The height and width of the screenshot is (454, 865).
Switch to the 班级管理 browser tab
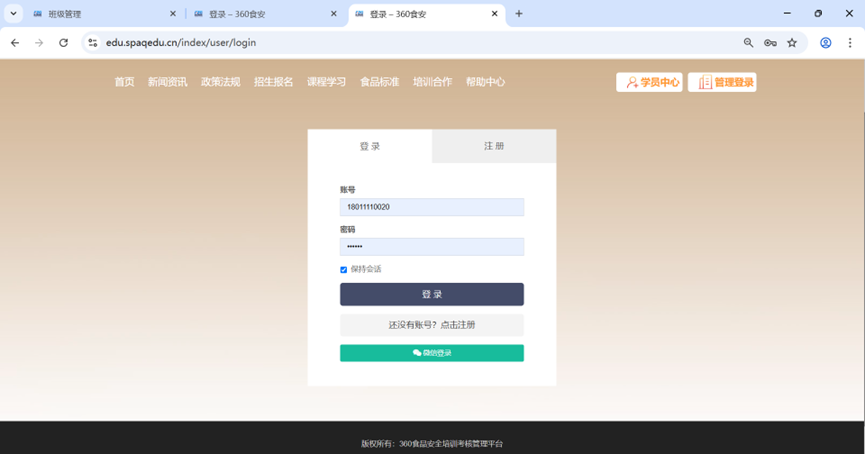(x=100, y=14)
